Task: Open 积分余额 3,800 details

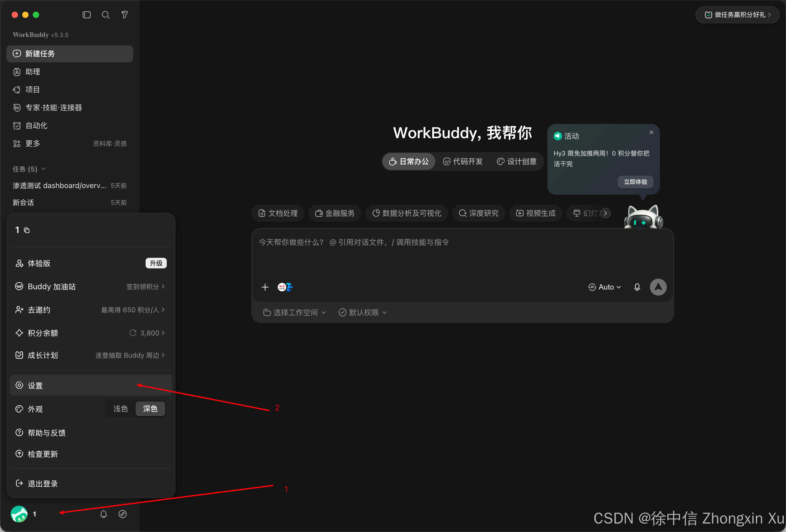Action: pos(91,333)
